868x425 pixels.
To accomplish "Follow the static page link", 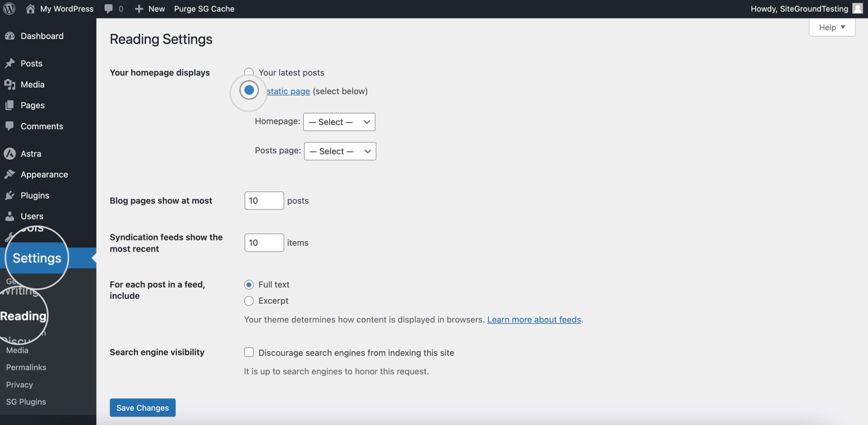I will point(288,91).
